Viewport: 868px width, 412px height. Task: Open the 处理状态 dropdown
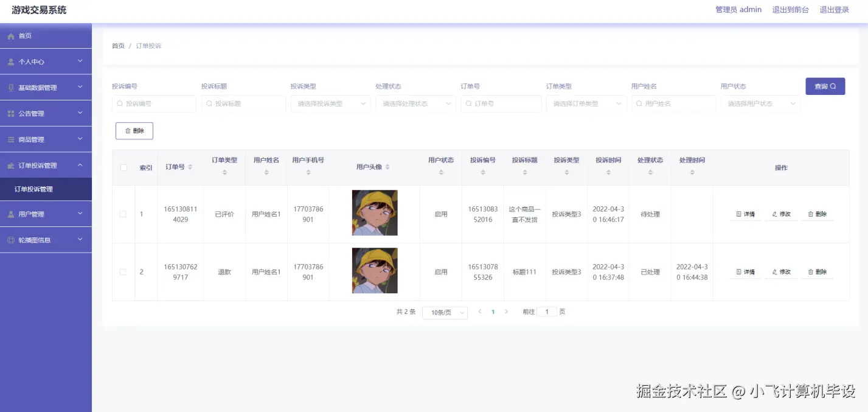coord(415,103)
